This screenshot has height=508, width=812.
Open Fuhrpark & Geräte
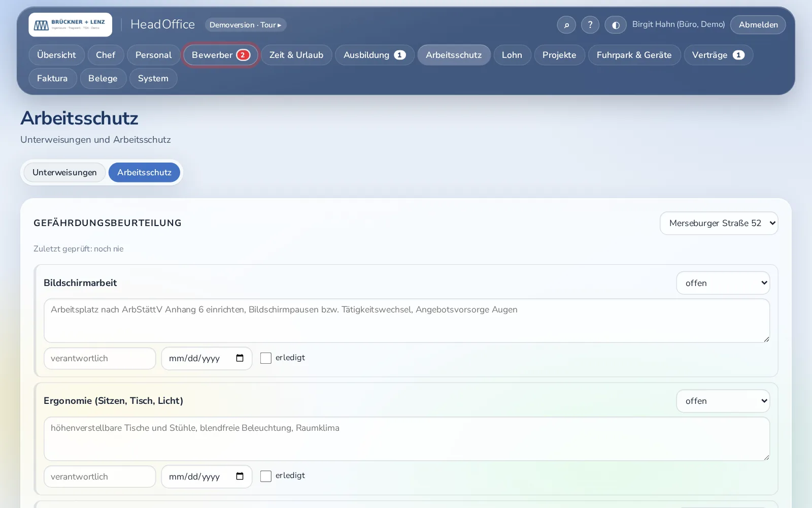634,55
